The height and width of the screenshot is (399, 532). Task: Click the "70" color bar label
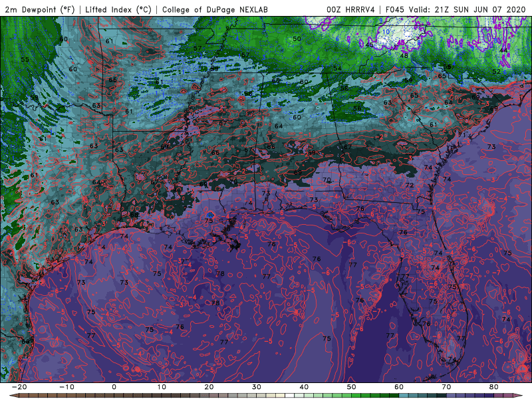tap(446, 387)
